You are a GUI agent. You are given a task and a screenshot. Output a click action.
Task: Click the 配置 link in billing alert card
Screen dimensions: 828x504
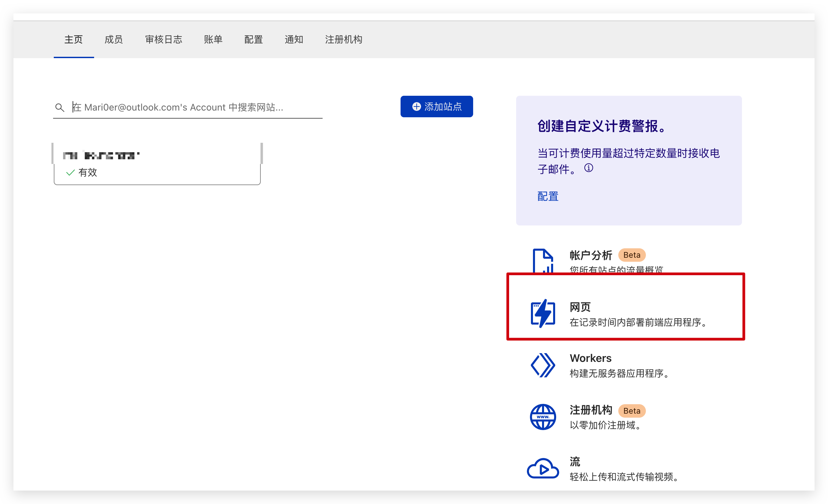[548, 196]
